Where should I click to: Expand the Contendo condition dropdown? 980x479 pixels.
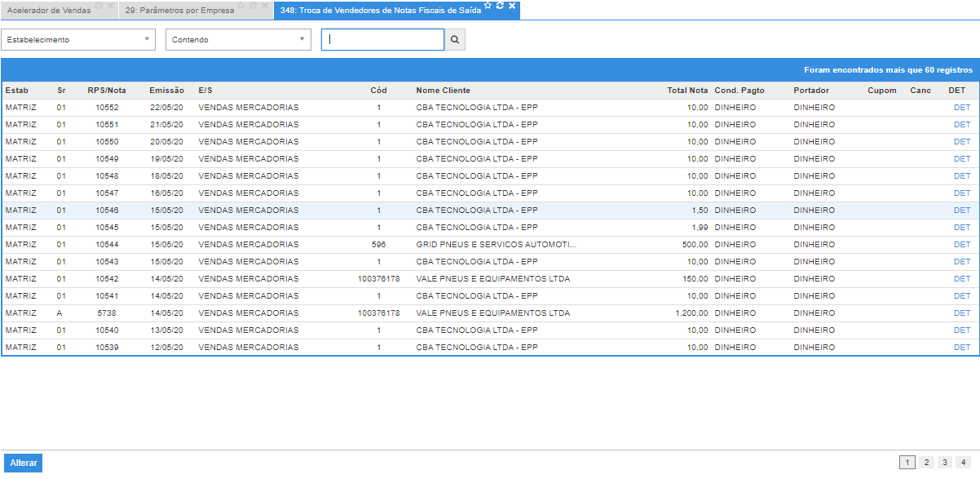238,39
